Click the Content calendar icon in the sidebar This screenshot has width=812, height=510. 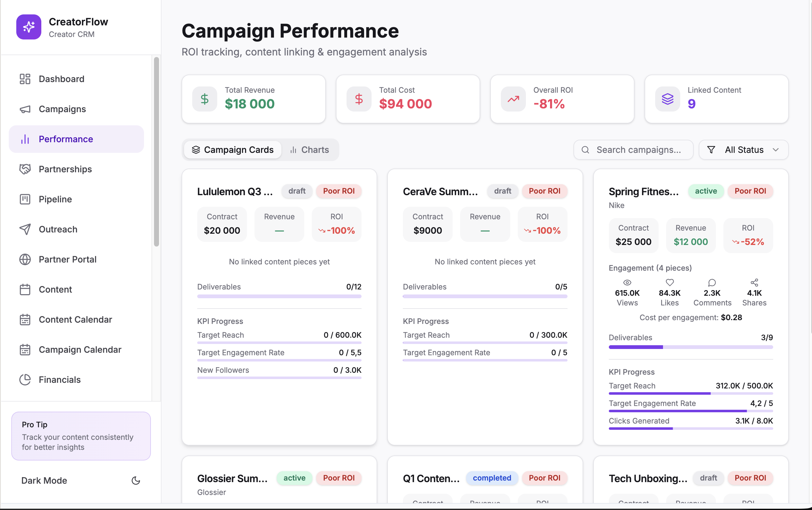(x=25, y=289)
